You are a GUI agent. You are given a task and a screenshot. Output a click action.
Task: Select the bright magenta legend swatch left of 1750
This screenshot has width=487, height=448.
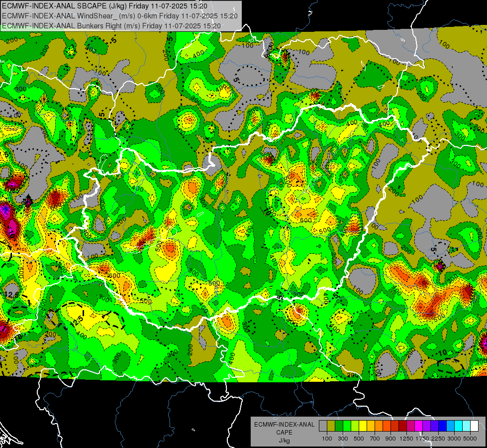[419, 426]
